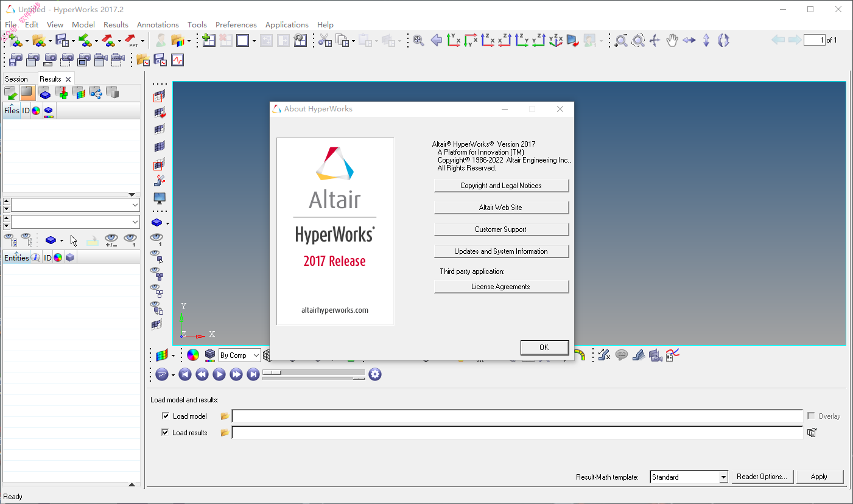This screenshot has height=504, width=853.
Task: Jump to last animation frame
Action: coord(253,374)
